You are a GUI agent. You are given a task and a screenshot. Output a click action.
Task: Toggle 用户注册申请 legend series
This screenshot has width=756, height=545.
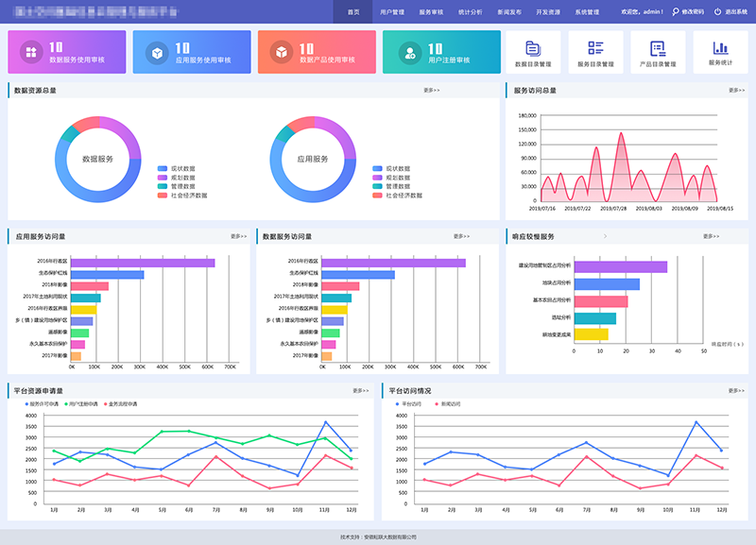click(81, 404)
